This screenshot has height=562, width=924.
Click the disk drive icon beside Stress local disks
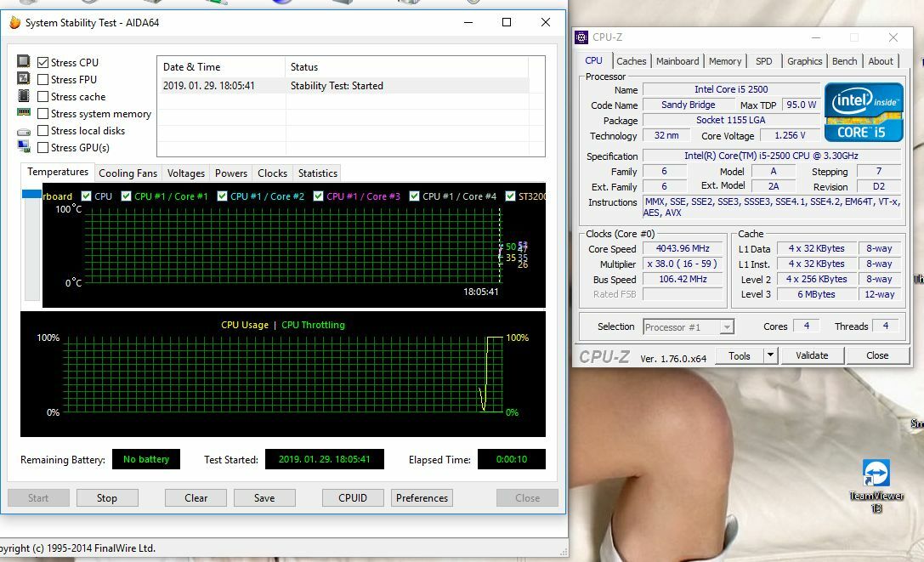tap(24, 132)
